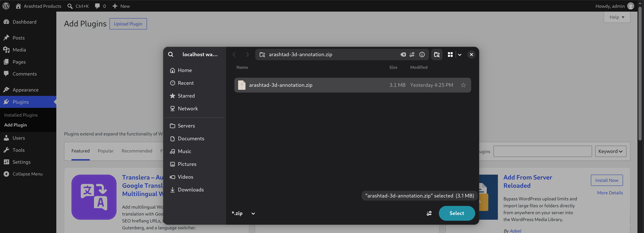
Task: Select the arashtad-3d-annotation.zip file row
Action: coord(352,85)
